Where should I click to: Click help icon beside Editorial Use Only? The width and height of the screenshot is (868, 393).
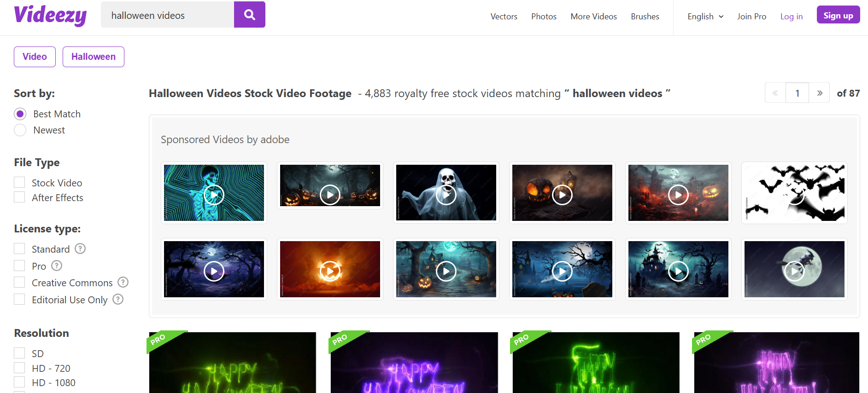(x=118, y=300)
